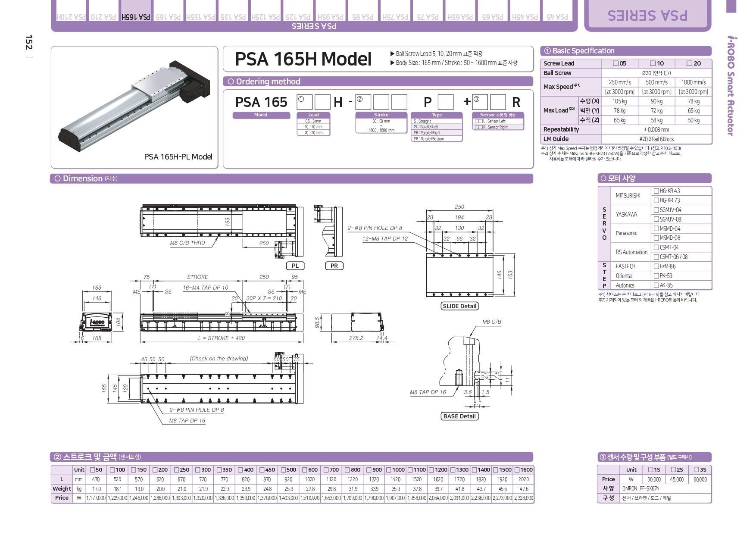This screenshot has height=535, width=756.
Task: Click the 모터 사양 section header
Action: [x=655, y=178]
